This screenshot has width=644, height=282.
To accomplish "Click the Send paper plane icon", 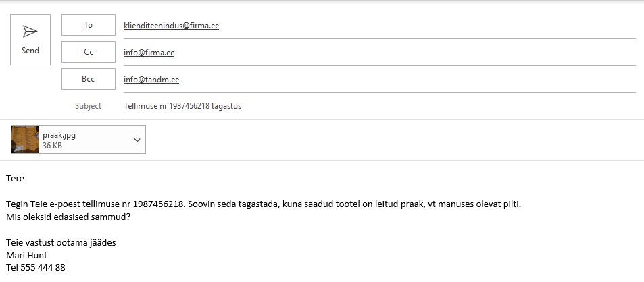I will [30, 32].
